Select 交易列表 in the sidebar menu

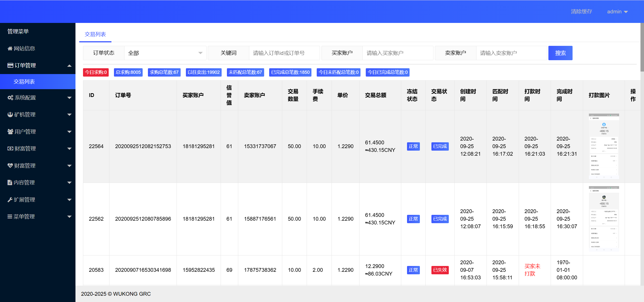pyautogui.click(x=24, y=82)
